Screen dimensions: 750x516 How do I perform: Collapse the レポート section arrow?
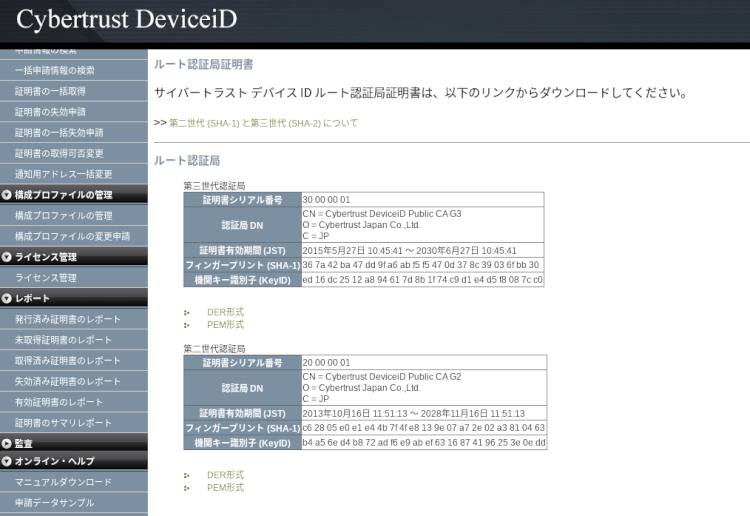(7, 298)
